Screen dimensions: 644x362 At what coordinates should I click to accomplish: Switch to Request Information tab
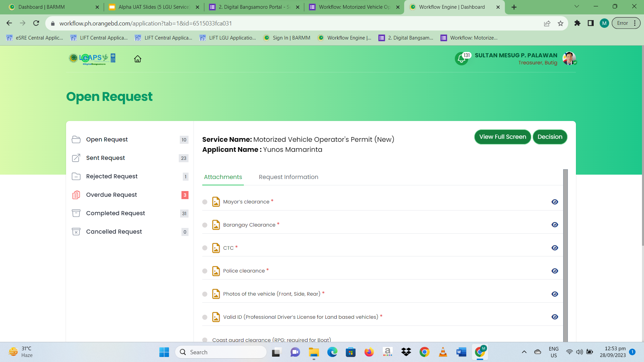point(288,177)
